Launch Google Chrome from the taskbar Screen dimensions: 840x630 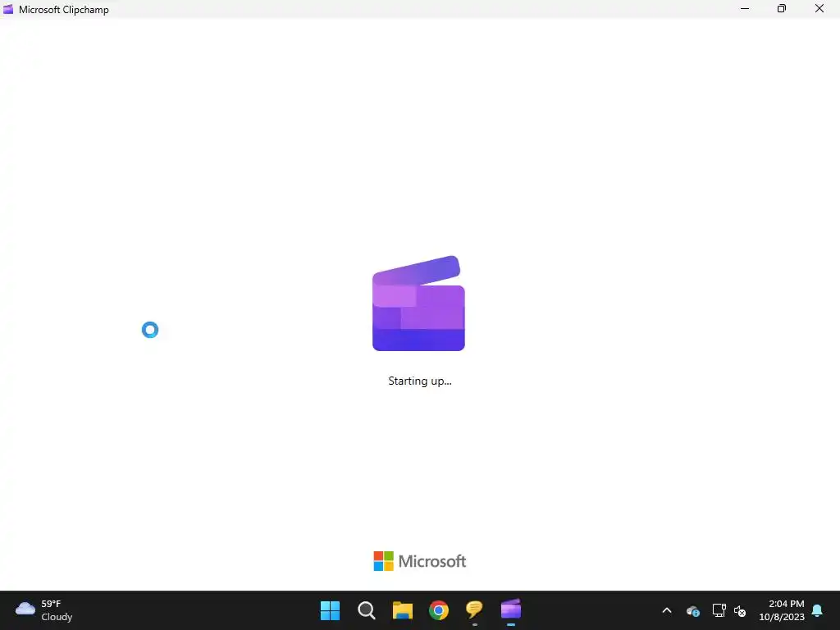439,610
